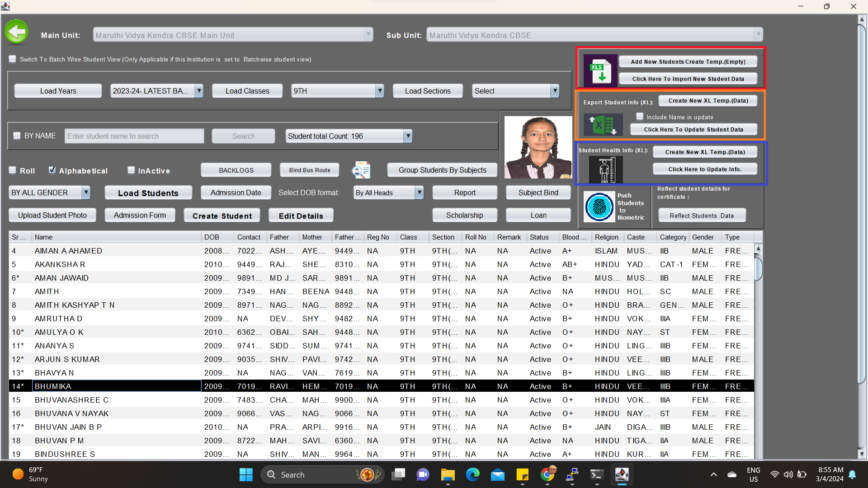Click the fingerprint biometric push icon
Image resolution: width=868 pixels, height=488 pixels.
coord(599,207)
